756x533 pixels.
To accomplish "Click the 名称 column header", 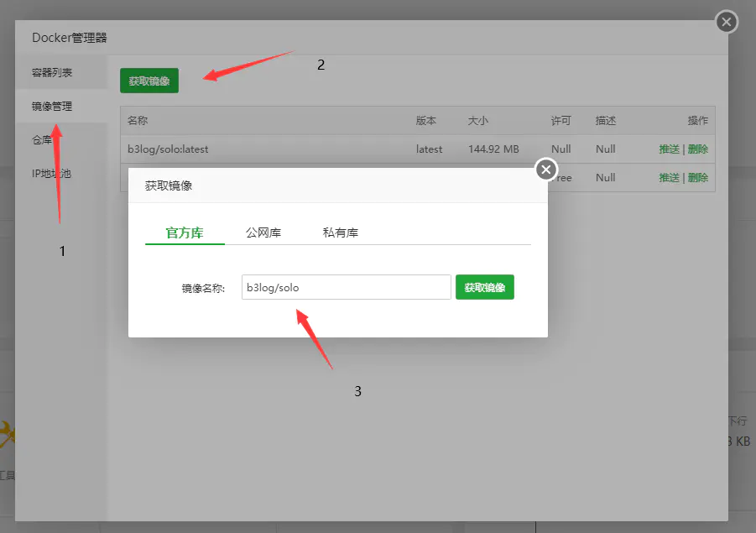I will click(x=138, y=121).
